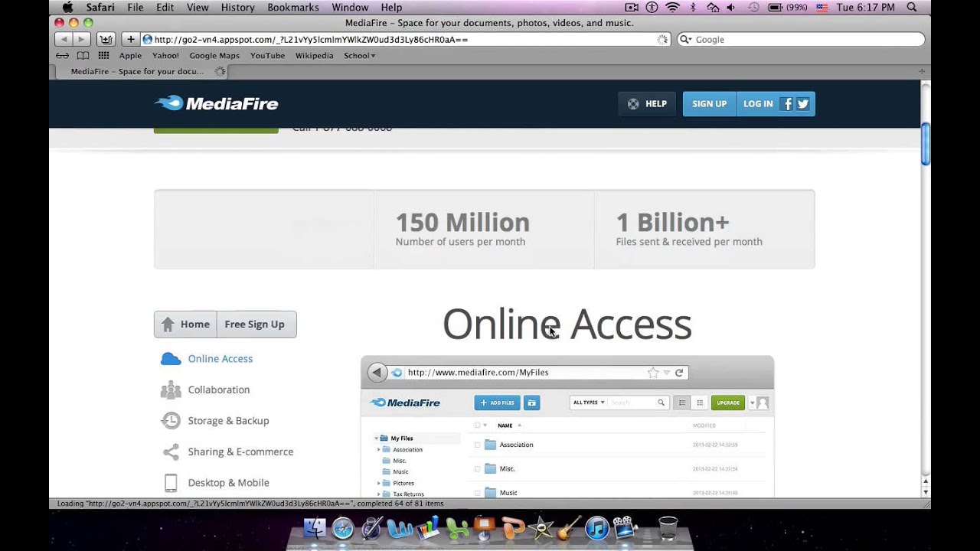Expand the Tax Returns folder in tree
The width and height of the screenshot is (980, 551).
(x=379, y=494)
